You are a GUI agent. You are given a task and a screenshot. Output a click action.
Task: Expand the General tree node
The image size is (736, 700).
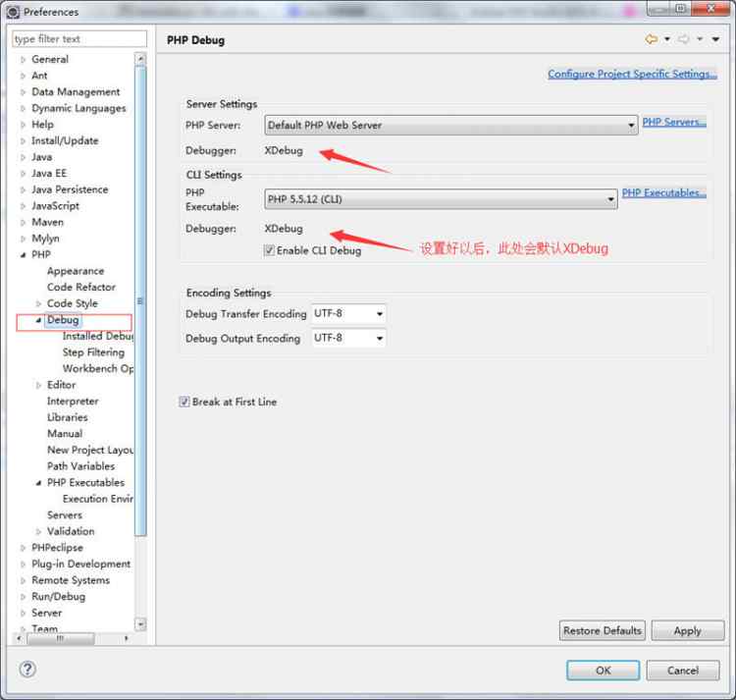point(23,60)
